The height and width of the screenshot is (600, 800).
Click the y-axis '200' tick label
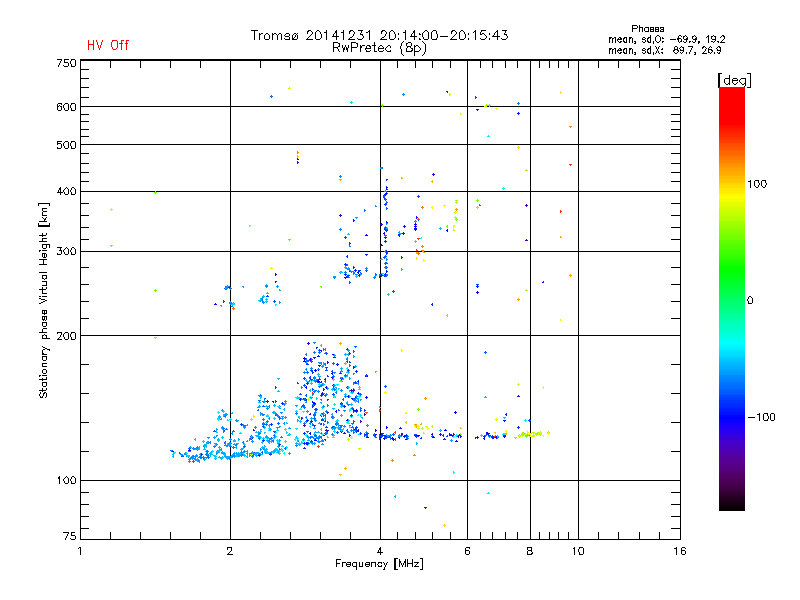tap(66, 336)
